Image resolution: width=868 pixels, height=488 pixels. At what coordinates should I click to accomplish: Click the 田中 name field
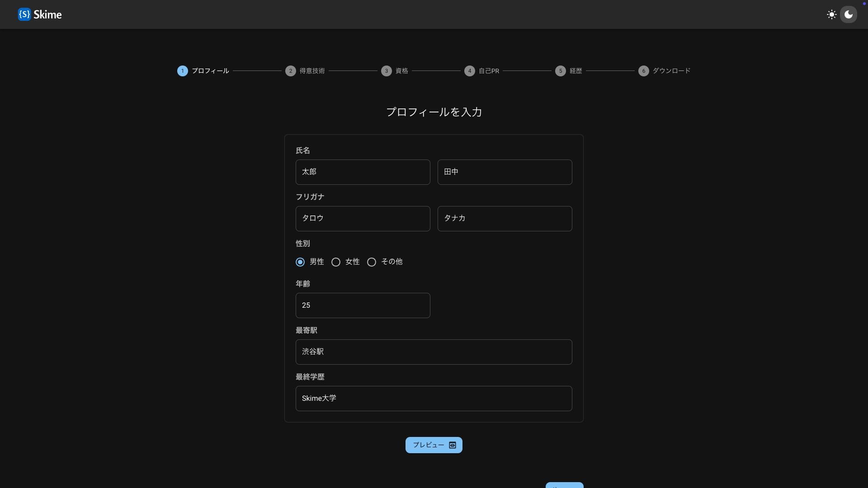[x=505, y=172]
